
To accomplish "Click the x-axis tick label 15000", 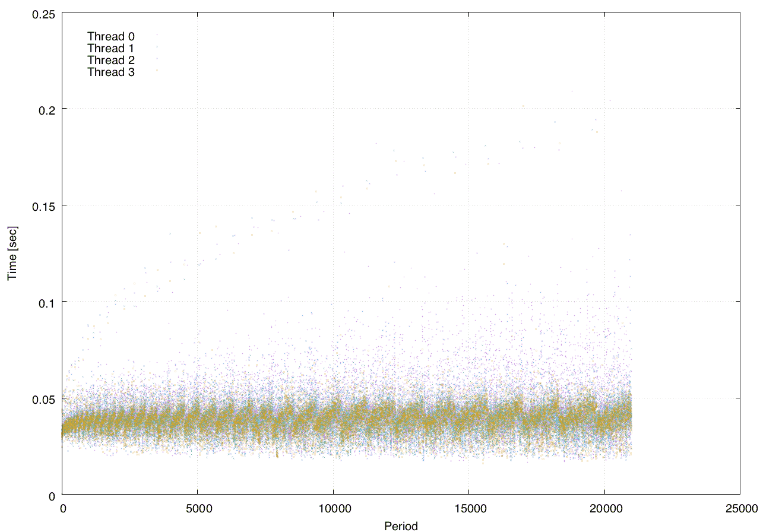I will click(x=469, y=508).
